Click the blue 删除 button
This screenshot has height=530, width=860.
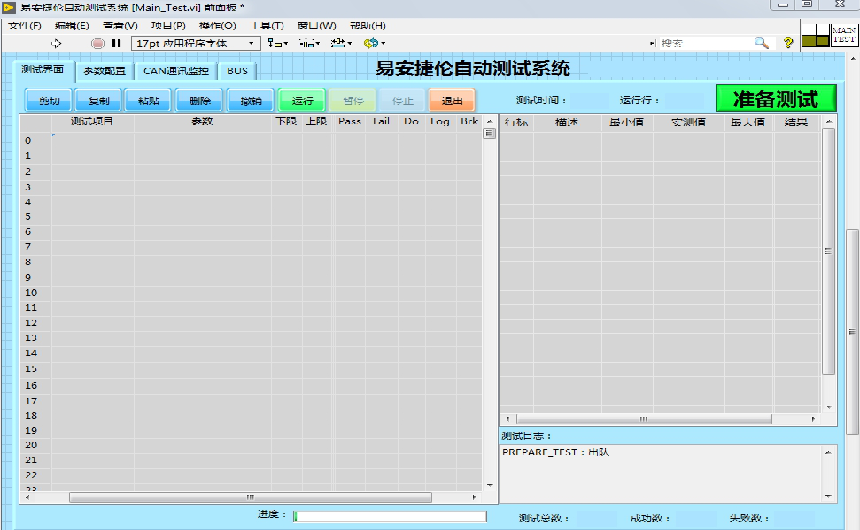coord(200,100)
